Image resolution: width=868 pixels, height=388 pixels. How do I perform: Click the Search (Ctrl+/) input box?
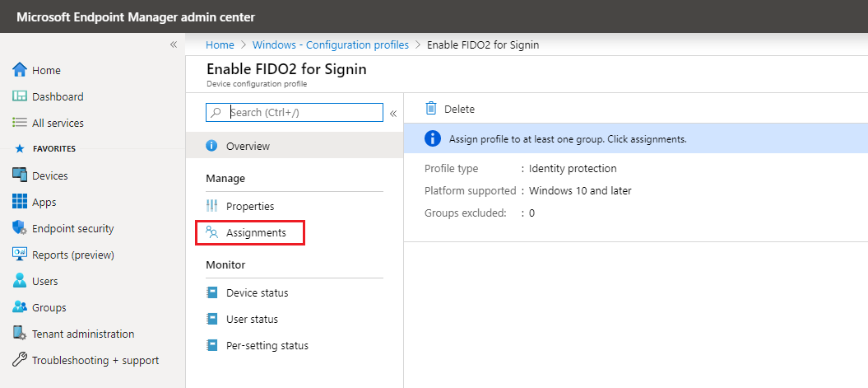tap(303, 112)
